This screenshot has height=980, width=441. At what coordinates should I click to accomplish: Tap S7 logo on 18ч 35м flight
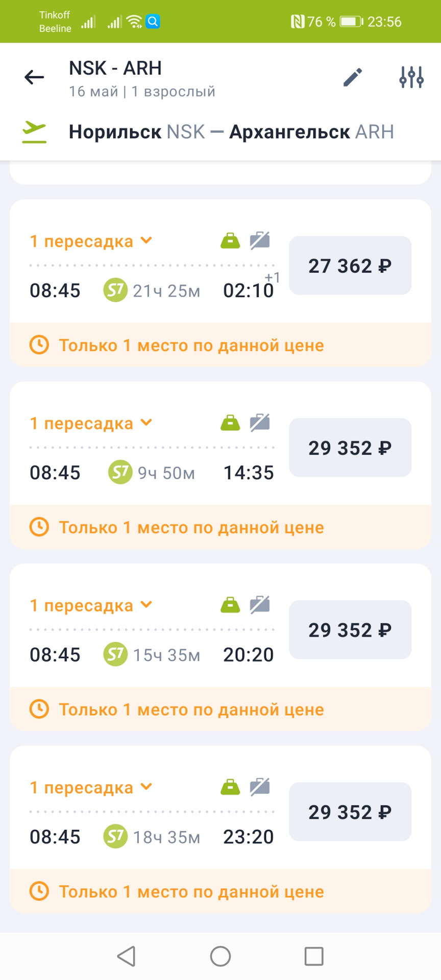click(x=115, y=837)
